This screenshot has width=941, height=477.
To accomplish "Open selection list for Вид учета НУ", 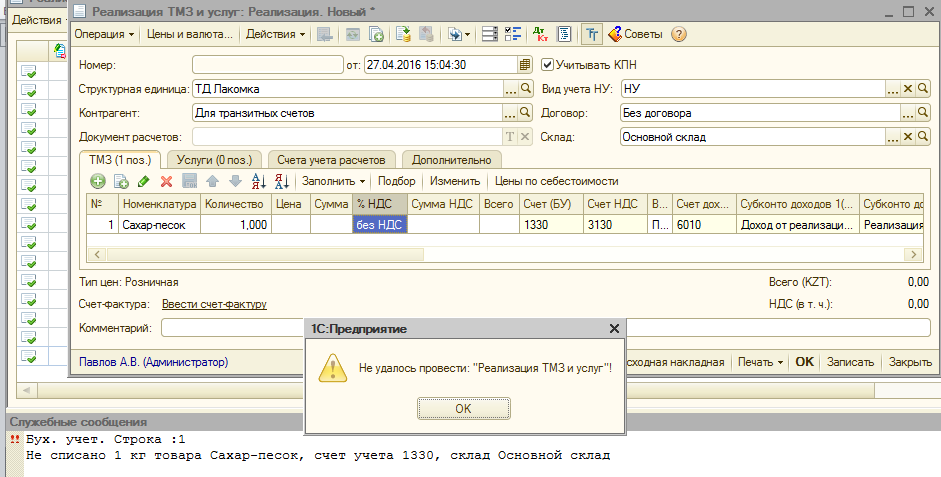I will click(893, 89).
